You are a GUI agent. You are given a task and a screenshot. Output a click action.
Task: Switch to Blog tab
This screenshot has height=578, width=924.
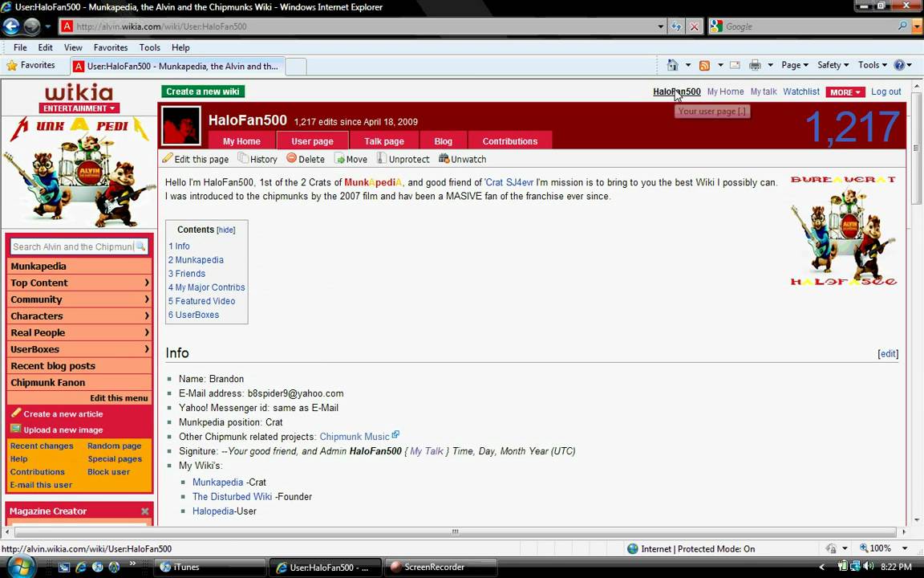[443, 141]
